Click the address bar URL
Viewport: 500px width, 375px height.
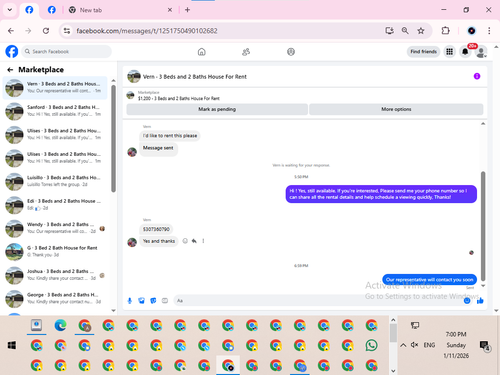click(147, 31)
